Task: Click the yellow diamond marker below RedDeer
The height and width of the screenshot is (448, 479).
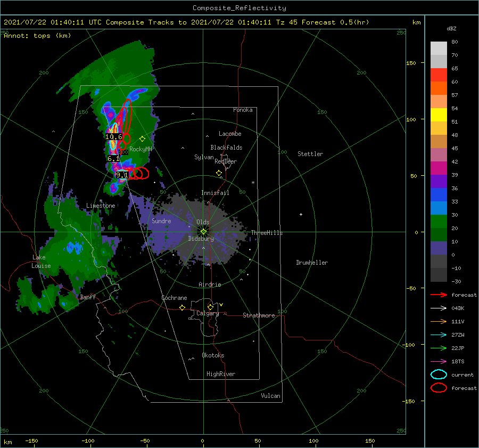Action: (x=219, y=173)
